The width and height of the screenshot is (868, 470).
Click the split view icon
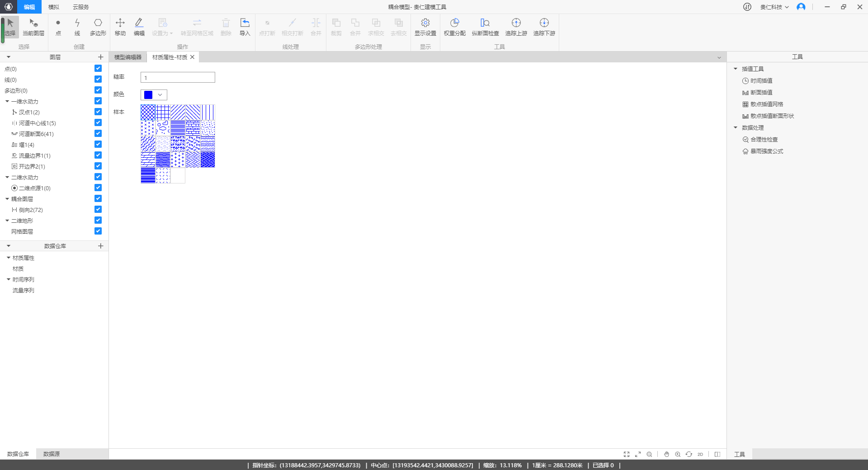tap(717, 454)
